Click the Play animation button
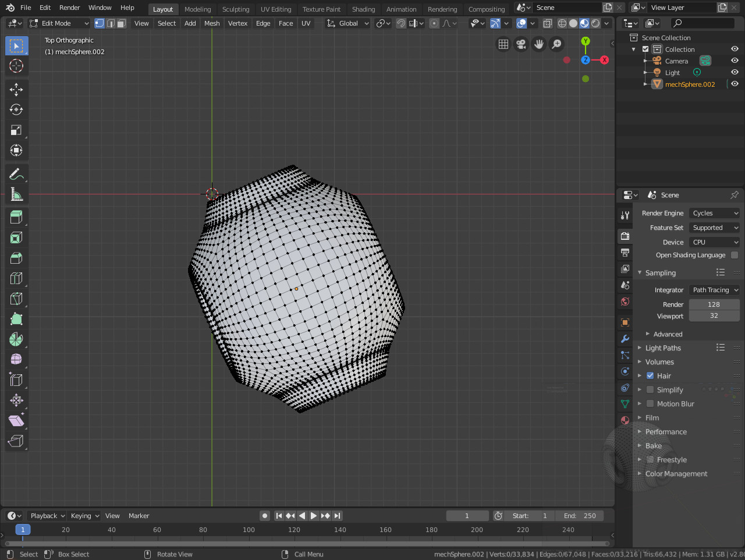Image resolution: width=745 pixels, height=560 pixels. [313, 516]
